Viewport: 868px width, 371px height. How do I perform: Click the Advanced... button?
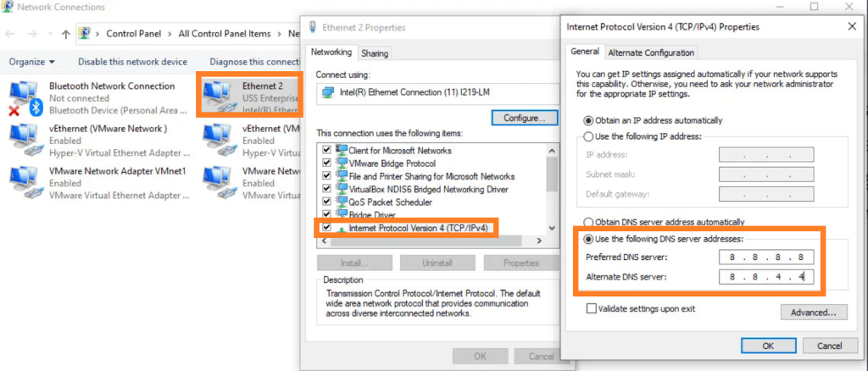[x=814, y=313]
